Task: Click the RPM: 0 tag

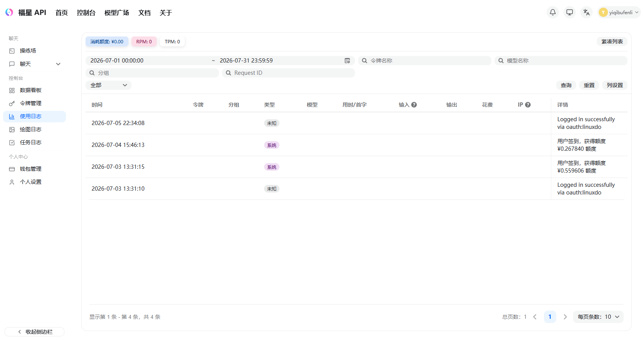Action: pos(144,41)
